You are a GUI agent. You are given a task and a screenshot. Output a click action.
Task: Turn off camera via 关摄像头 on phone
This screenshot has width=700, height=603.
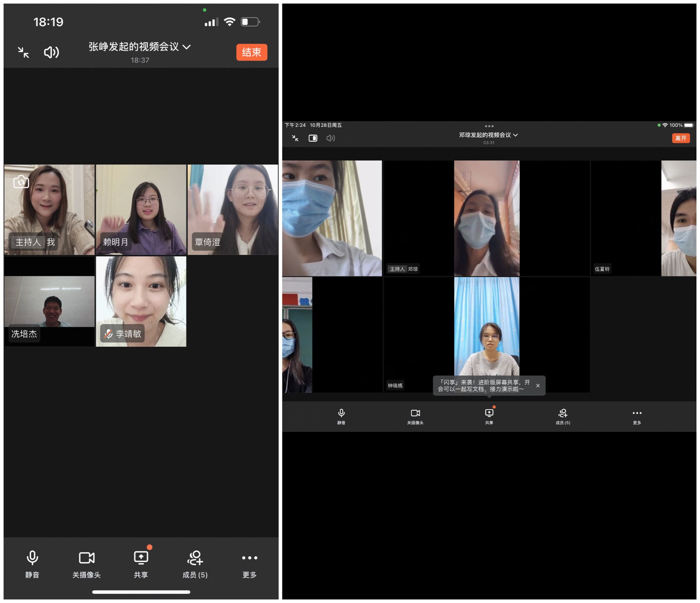coord(86,564)
